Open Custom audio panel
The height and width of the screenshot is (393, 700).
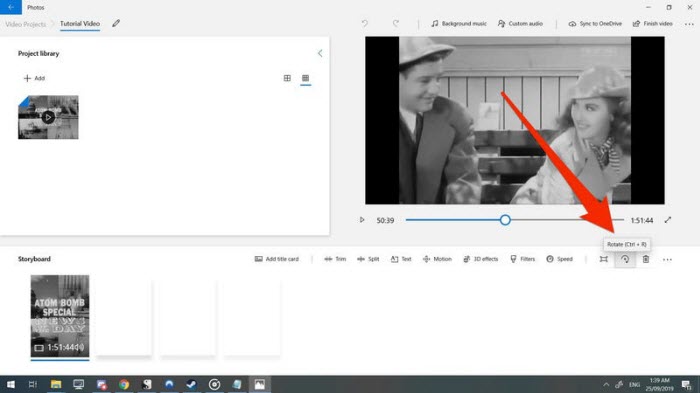click(x=520, y=24)
